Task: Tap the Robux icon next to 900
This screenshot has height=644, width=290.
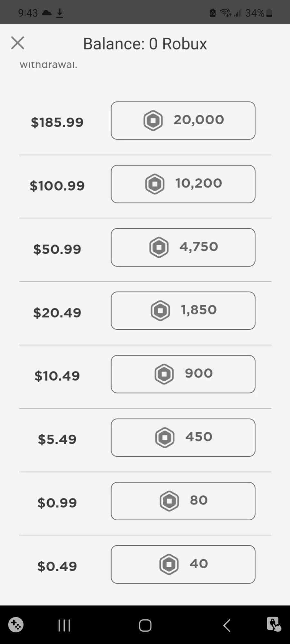Action: click(164, 374)
